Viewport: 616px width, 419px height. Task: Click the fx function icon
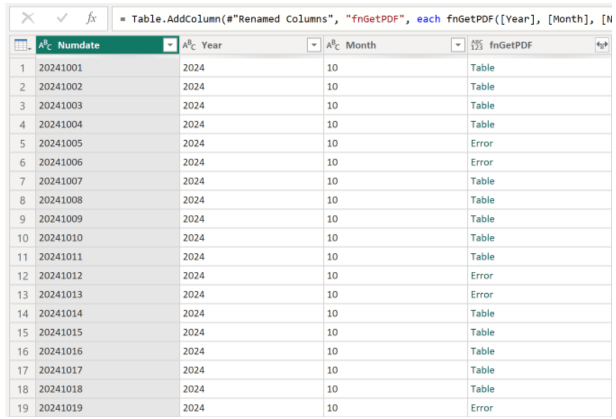click(x=91, y=17)
